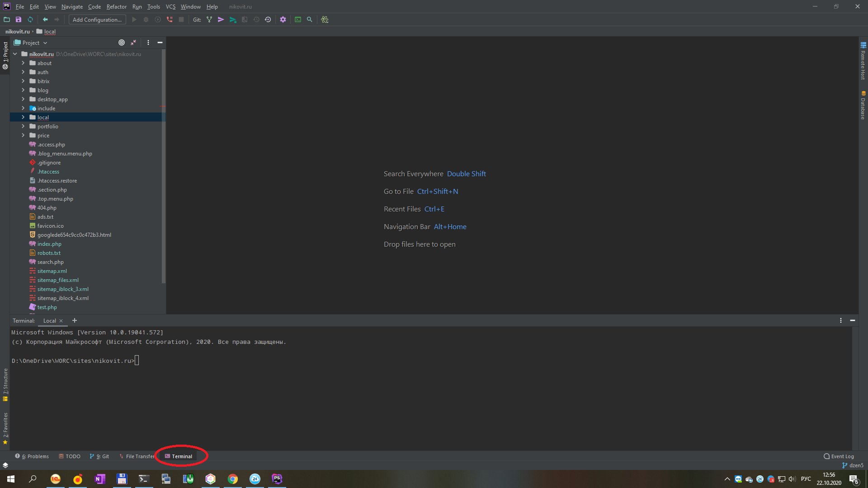Toggle the Structure side panel
868x488 pixels.
(x=5, y=385)
